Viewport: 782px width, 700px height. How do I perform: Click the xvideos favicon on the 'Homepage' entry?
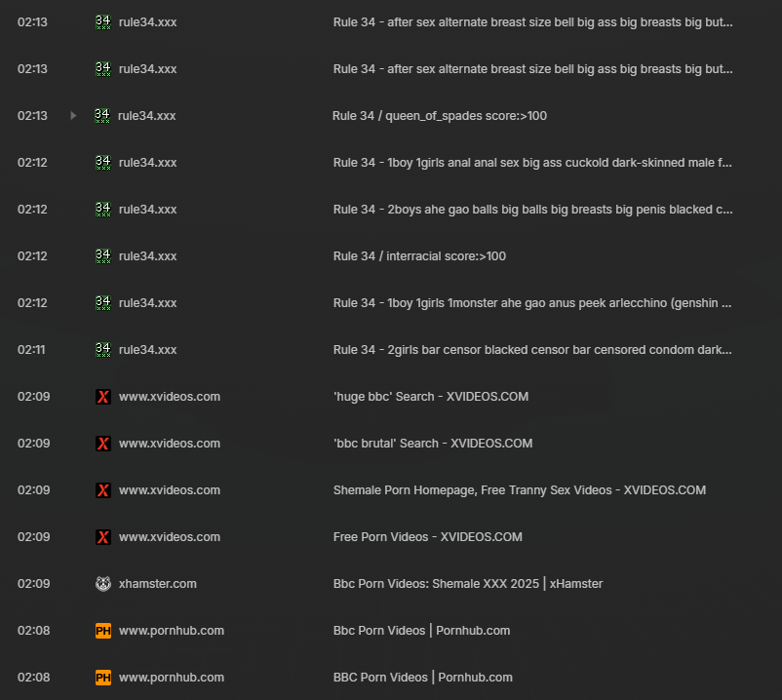click(103, 490)
